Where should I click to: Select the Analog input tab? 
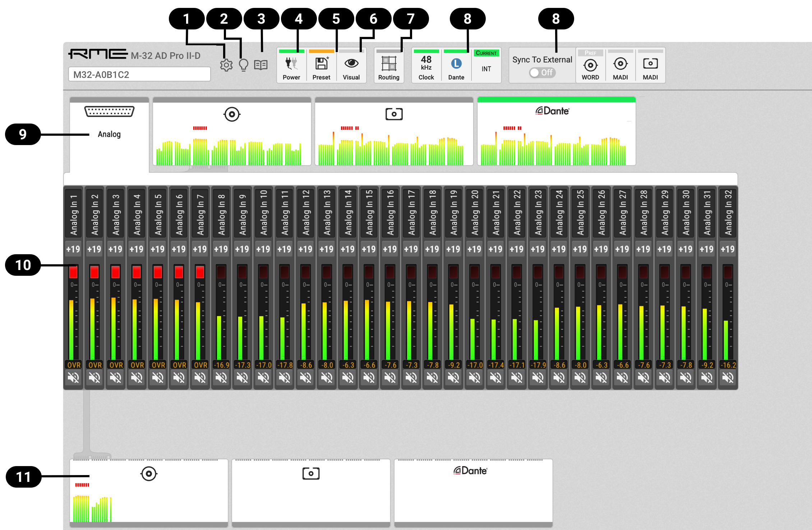[x=109, y=134]
